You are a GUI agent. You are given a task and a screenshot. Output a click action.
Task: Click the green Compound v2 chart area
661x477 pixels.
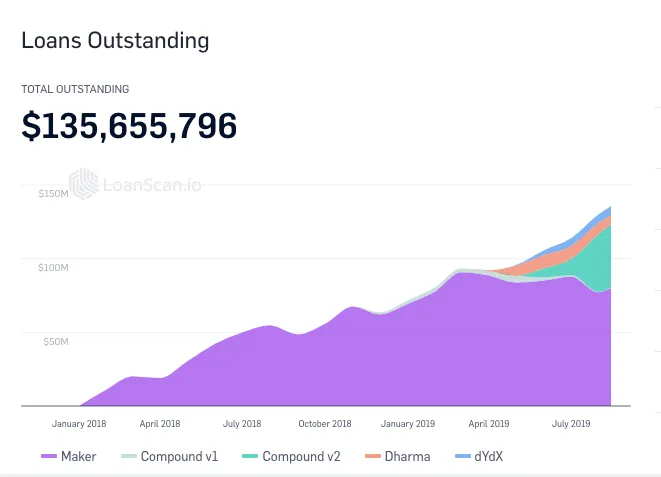597,261
